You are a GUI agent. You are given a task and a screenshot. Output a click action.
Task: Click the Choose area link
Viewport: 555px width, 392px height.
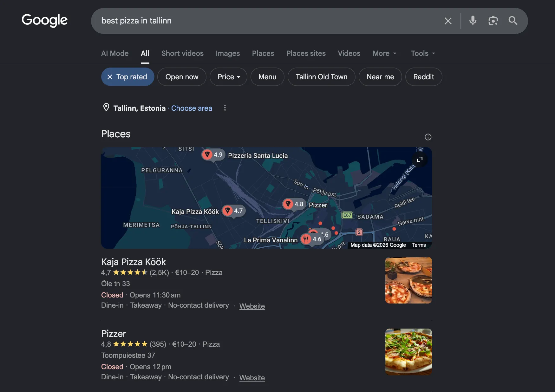(192, 108)
